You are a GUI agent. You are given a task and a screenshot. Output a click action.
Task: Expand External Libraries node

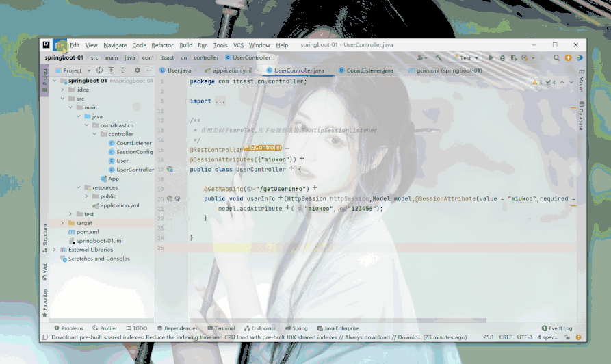[x=55, y=250]
